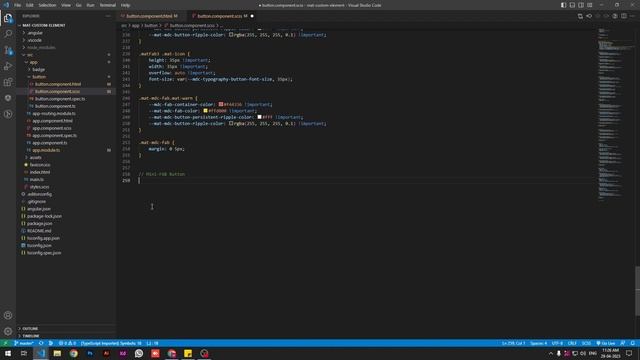Click the yellow fab-color swatch on line 248
The height and width of the screenshot is (360, 640).
(x=205, y=111)
